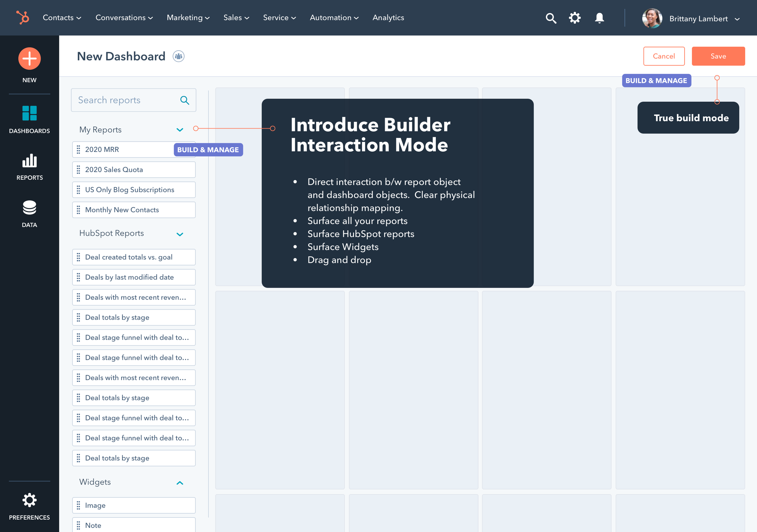
Task: Collapse the My Reports section
Action: [180, 130]
